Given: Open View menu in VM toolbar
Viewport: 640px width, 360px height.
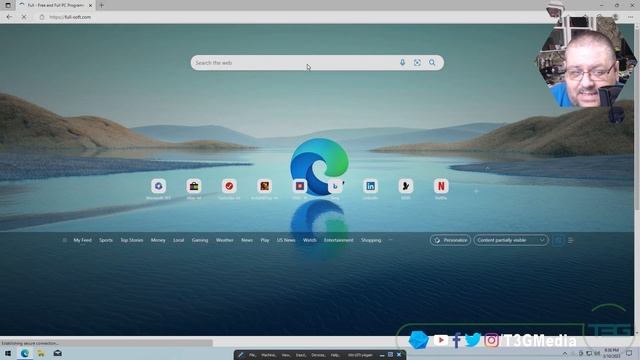Looking at the screenshot, I should coord(286,355).
